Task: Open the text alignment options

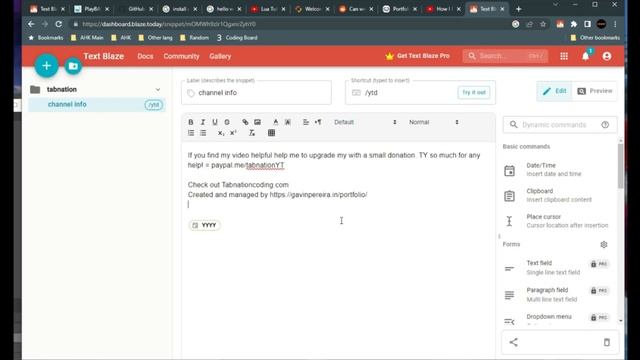Action: [x=306, y=122]
